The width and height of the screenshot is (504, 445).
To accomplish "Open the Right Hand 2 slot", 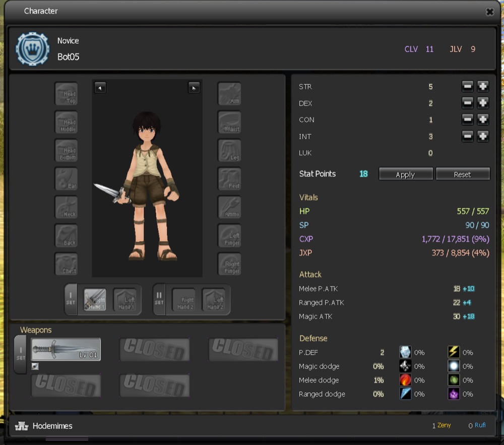I will point(183,300).
